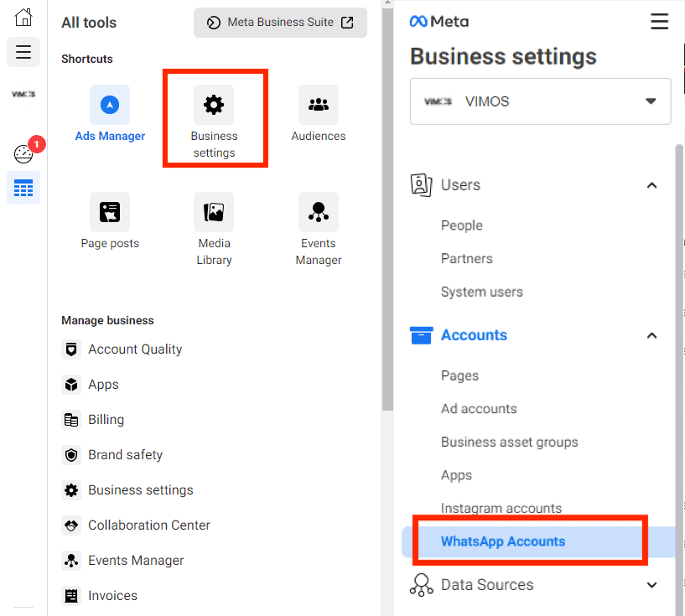Go to the home icon in left rail
The image size is (685, 616).
click(23, 18)
